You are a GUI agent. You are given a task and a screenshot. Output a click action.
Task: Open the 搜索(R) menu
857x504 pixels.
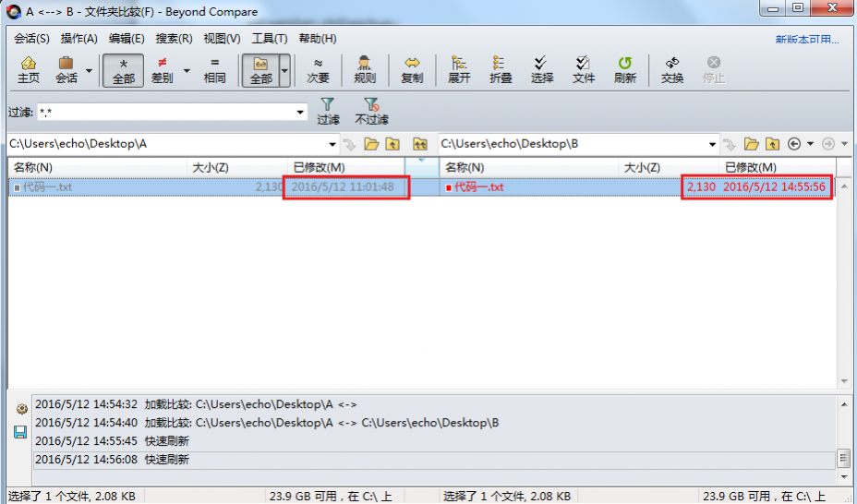[174, 39]
